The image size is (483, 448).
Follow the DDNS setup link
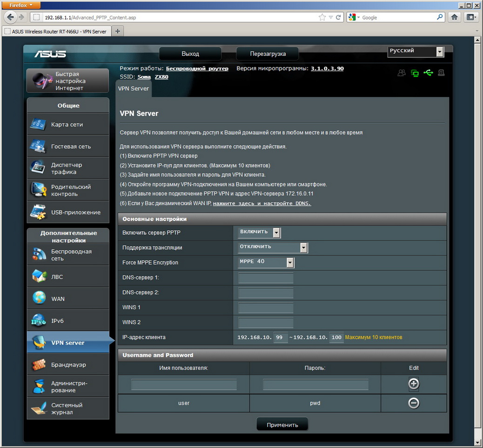click(262, 203)
